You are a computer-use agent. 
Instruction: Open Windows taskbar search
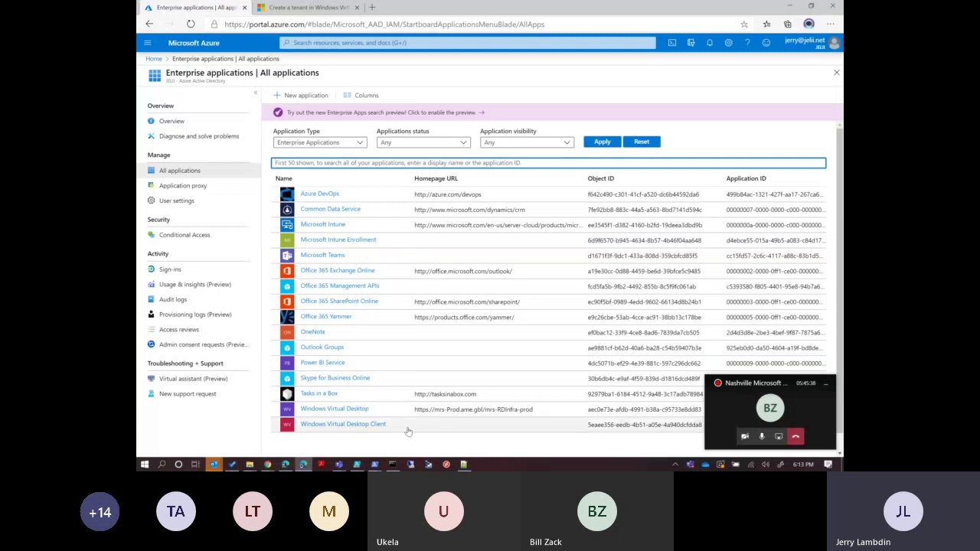coord(162,465)
